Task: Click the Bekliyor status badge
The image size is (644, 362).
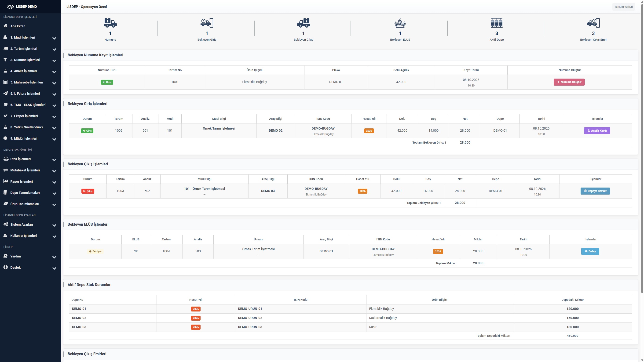Action: click(x=95, y=251)
